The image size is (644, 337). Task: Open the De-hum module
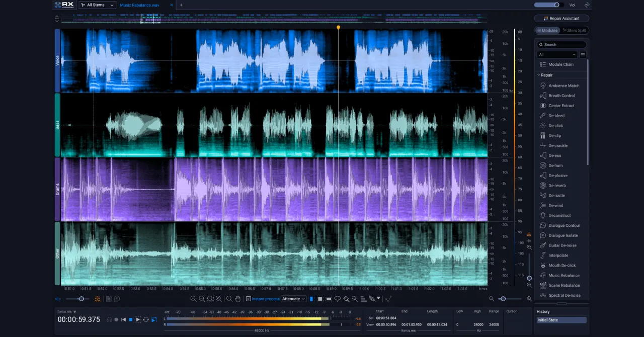(x=555, y=165)
